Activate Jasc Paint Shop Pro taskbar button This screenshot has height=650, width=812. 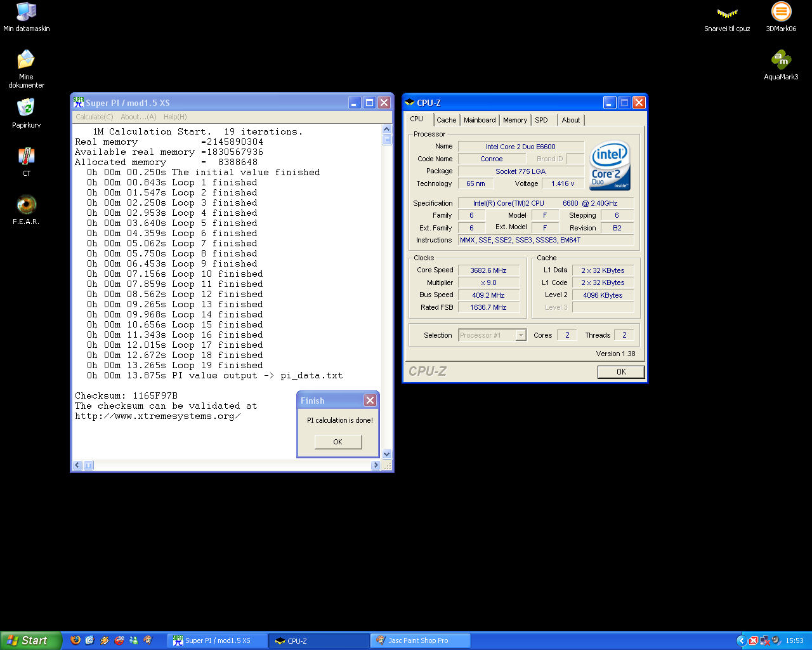pyautogui.click(x=421, y=640)
